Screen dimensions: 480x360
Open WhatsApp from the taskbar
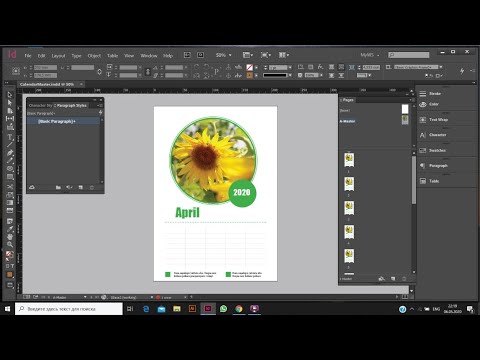[223, 309]
